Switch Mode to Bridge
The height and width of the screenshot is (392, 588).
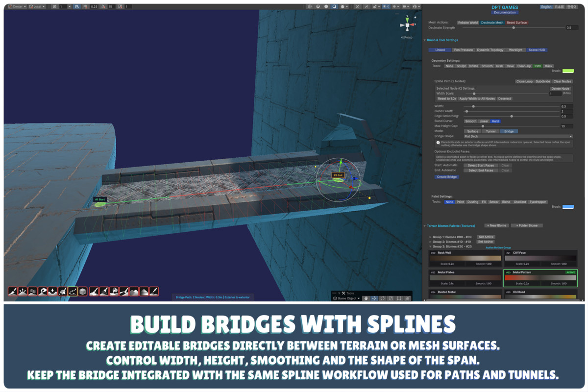point(509,131)
